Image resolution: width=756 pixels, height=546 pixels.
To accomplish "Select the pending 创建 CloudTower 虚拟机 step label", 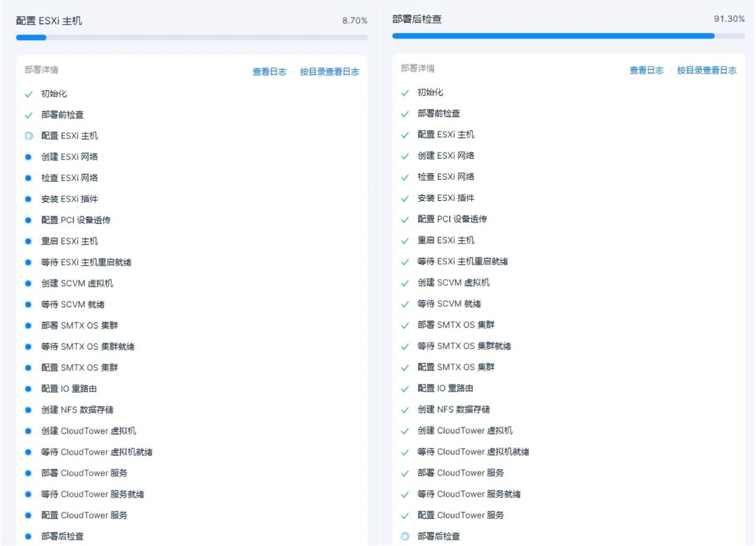I will [x=89, y=431].
